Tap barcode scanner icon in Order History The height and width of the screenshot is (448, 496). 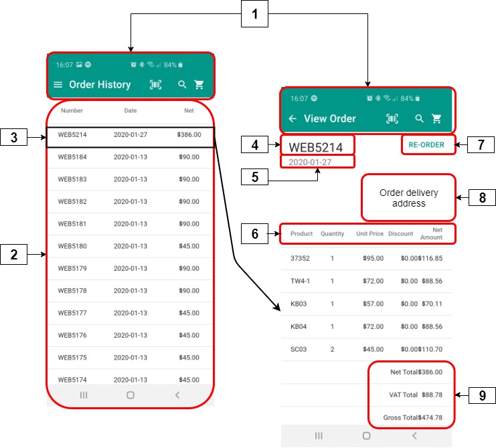pyautogui.click(x=155, y=85)
